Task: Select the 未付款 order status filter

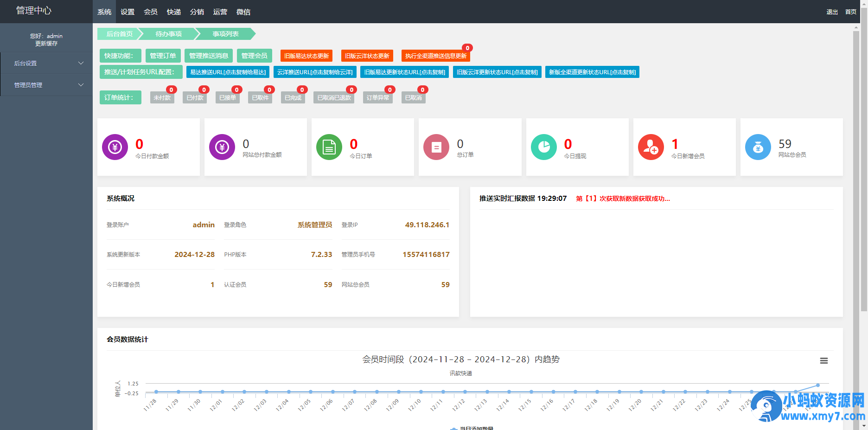Action: [x=162, y=97]
